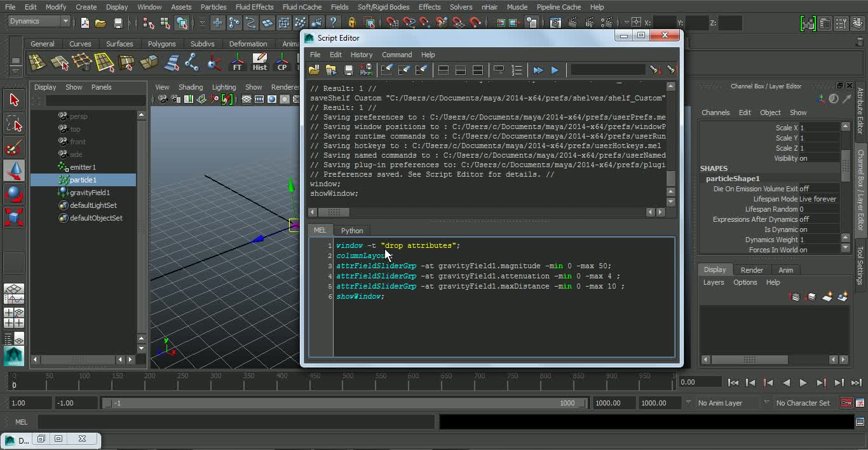Collapse the file buttons group in status line

pyautogui.click(x=75, y=23)
